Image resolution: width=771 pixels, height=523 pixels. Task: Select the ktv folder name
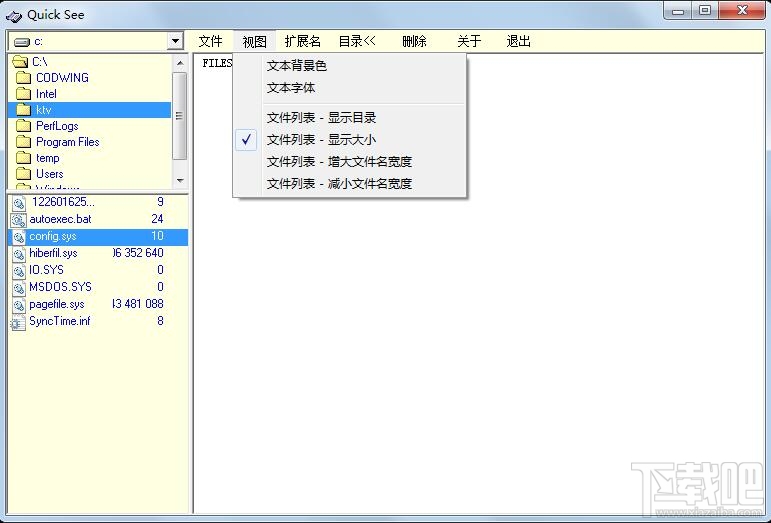pyautogui.click(x=43, y=110)
